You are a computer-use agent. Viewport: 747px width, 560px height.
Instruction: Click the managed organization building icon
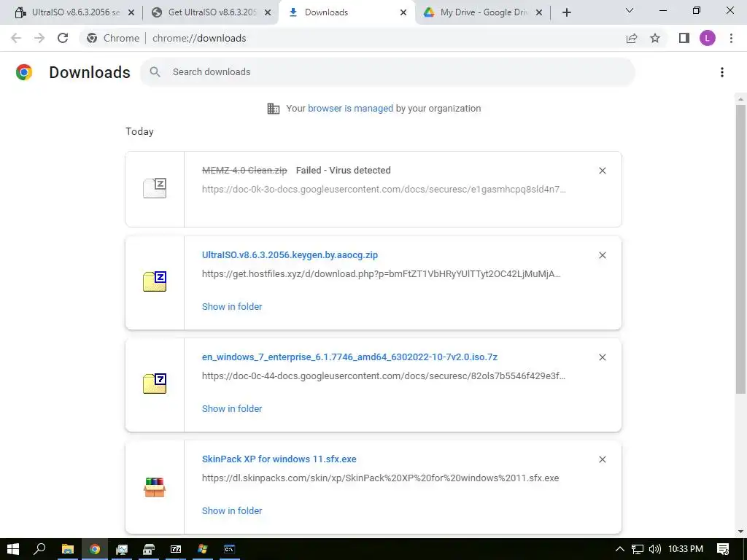click(274, 109)
